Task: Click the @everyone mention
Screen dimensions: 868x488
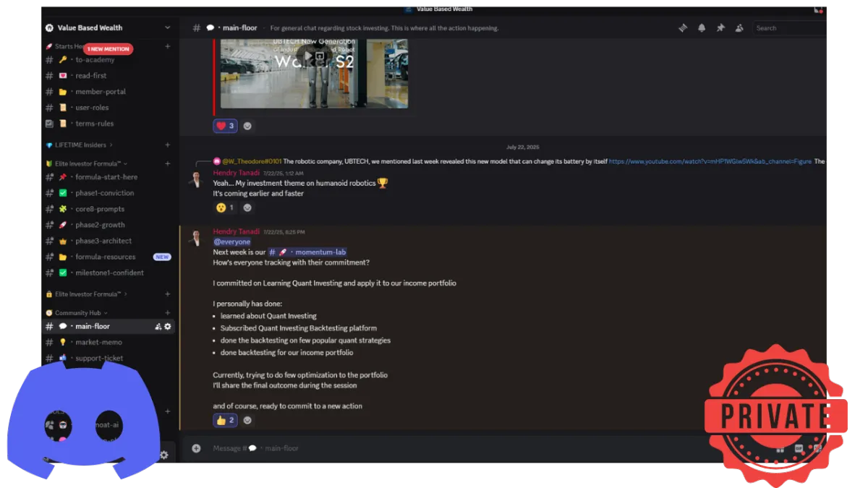Action: coord(232,241)
